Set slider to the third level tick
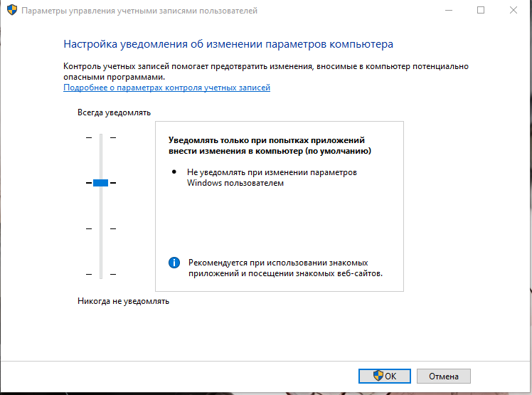 [x=100, y=228]
